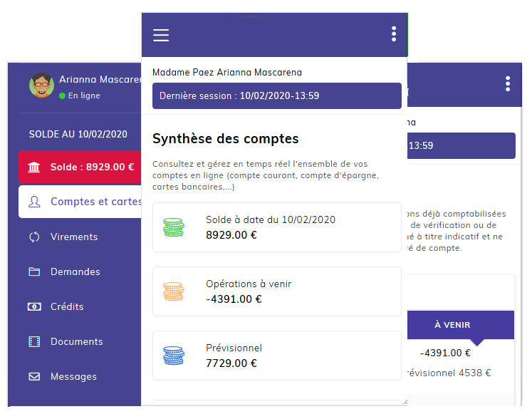Image resolution: width=532 pixels, height=414 pixels.
Task: Open the hamburger menu icon
Action: [x=161, y=35]
